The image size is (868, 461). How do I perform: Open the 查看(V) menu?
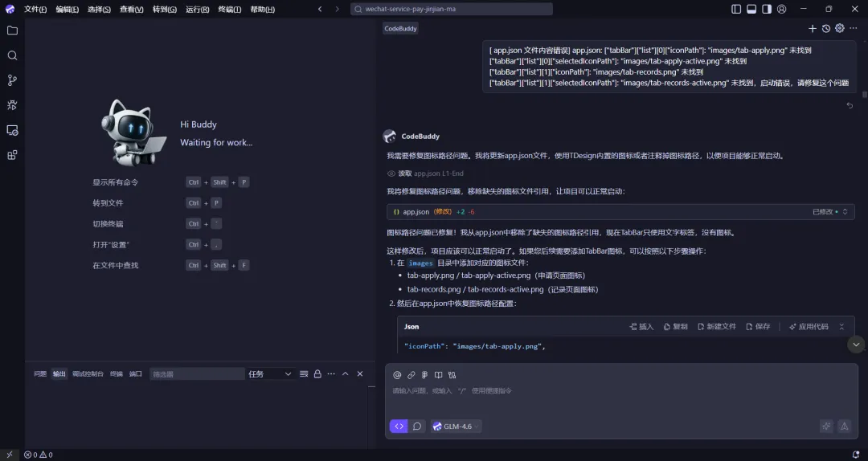[132, 10]
